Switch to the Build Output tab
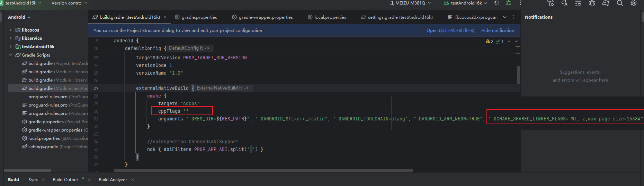This screenshot has width=644, height=186. (65, 179)
